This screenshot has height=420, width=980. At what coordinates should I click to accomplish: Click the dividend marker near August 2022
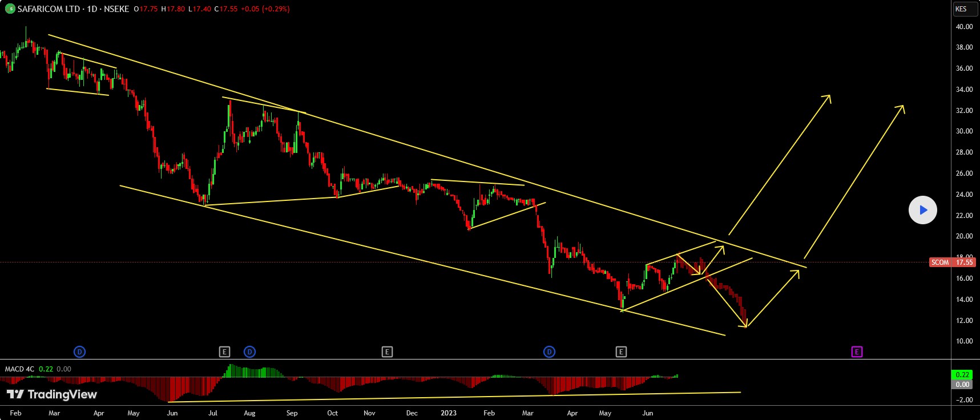249,352
